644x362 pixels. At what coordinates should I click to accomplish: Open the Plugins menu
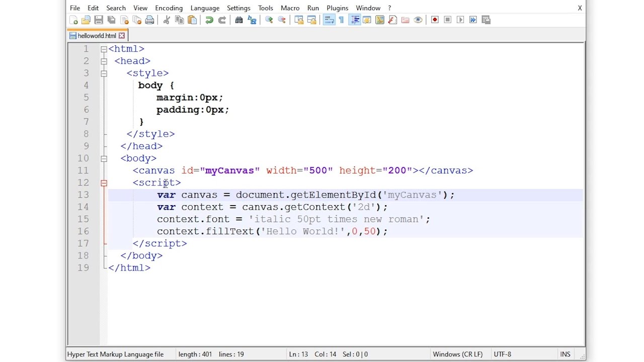click(x=337, y=8)
